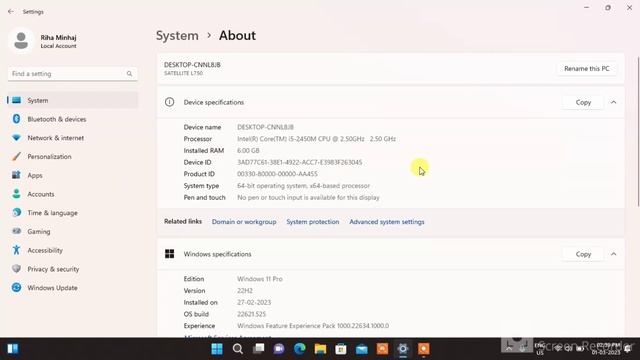Screen dimensions: 640x360
Task: Open Domain or workgroup link
Action: 244,222
